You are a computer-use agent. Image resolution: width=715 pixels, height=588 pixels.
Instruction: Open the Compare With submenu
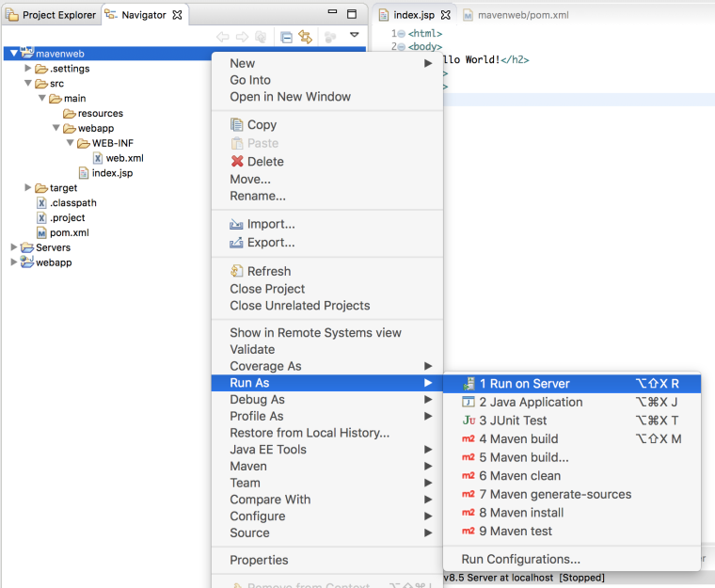327,500
